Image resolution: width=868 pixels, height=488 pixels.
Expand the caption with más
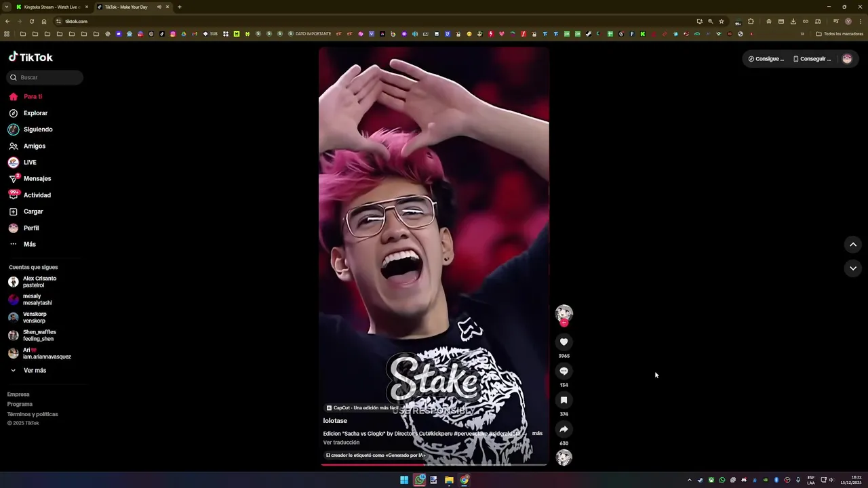click(x=537, y=433)
